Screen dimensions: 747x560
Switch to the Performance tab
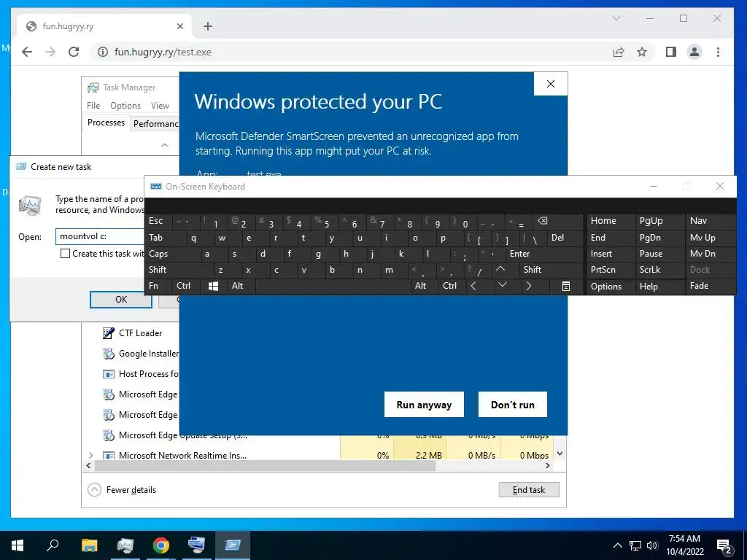155,123
